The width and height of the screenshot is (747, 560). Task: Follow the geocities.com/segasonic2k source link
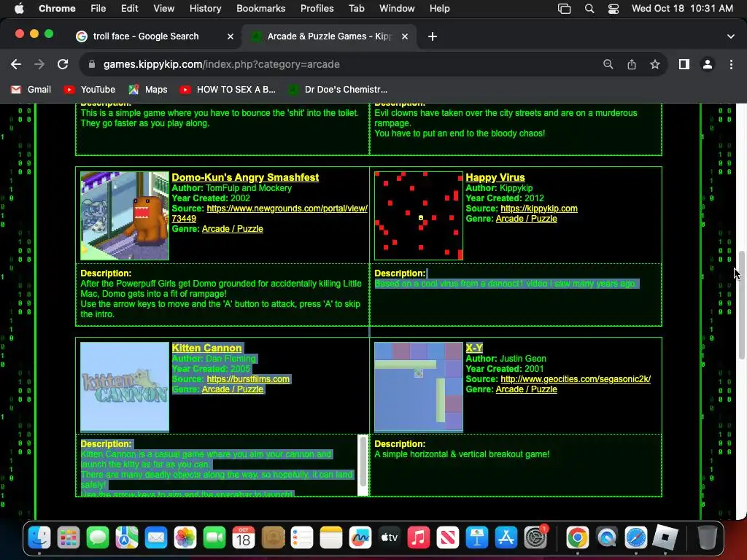pyautogui.click(x=576, y=379)
